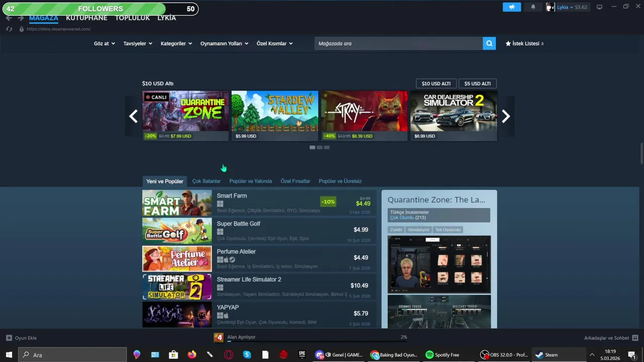
Task: Open the blue megaphone announcements button
Action: [512, 7]
